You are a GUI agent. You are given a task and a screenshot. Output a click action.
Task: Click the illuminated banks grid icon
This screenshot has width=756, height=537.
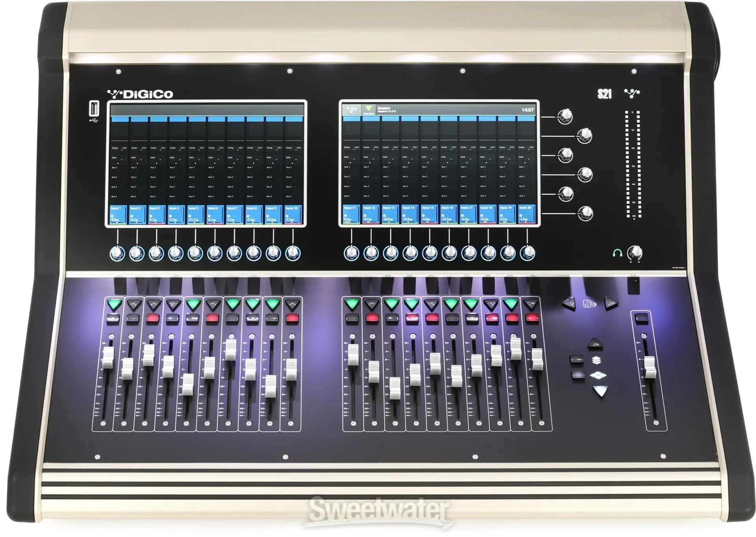point(598,375)
